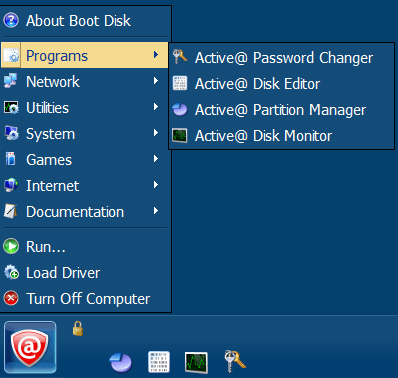Open the System menu item
Screen dimensions: 398x378
pyautogui.click(x=85, y=133)
